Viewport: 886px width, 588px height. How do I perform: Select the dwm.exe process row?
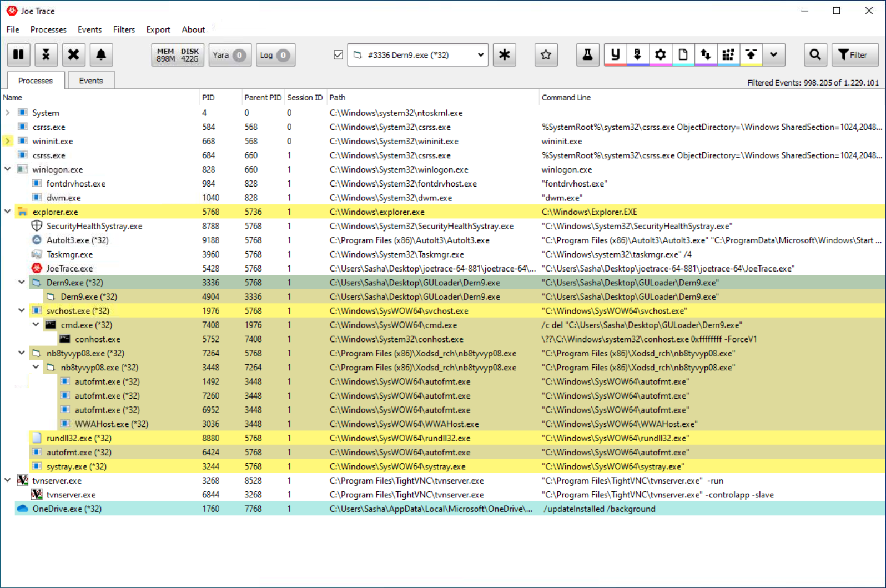coord(457,198)
